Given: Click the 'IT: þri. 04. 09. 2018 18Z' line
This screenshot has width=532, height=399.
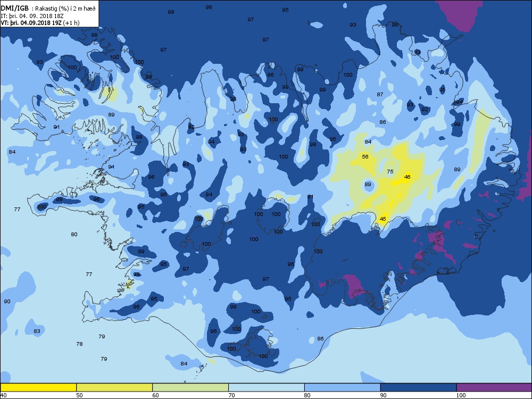Looking at the screenshot, I should [x=32, y=16].
